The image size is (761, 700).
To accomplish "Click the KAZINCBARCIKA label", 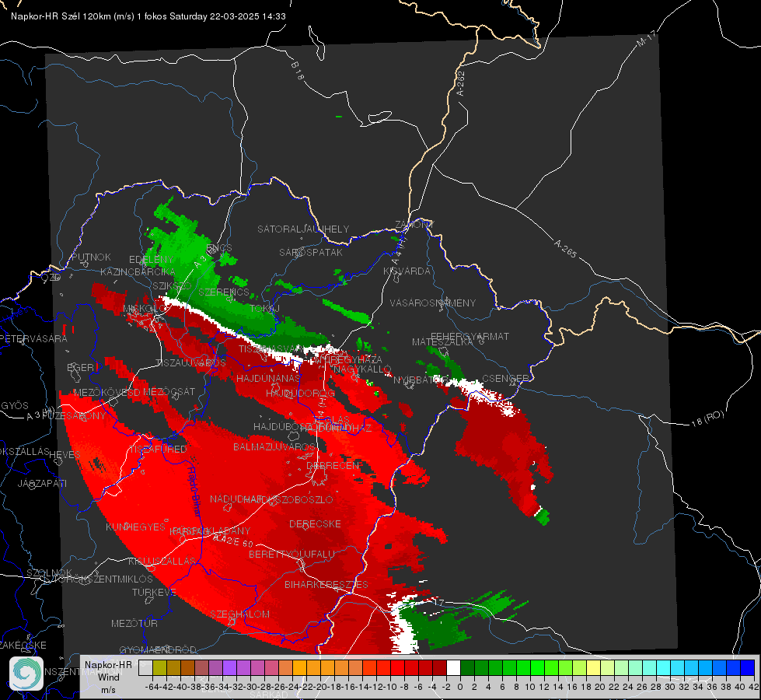I will pos(138,272).
